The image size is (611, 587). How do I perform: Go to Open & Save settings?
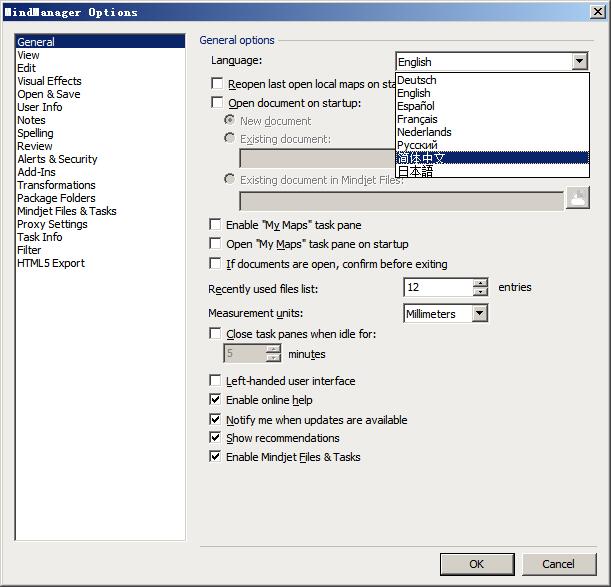(x=48, y=94)
